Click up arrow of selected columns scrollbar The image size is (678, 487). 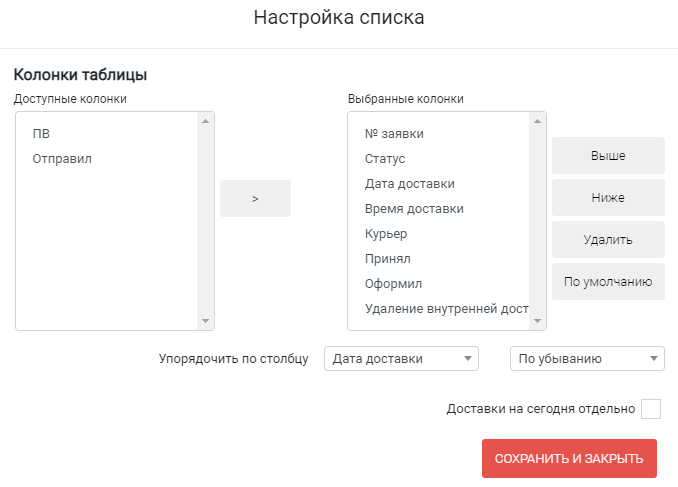pyautogui.click(x=537, y=121)
